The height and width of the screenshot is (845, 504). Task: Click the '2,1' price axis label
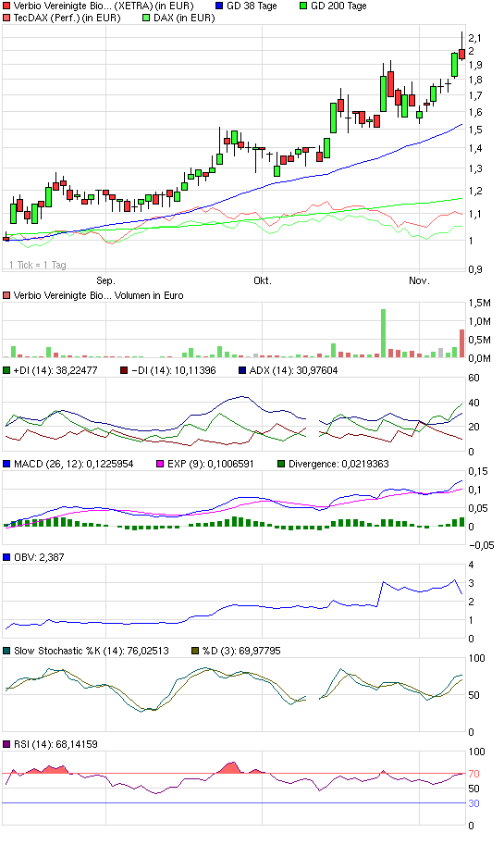point(475,38)
